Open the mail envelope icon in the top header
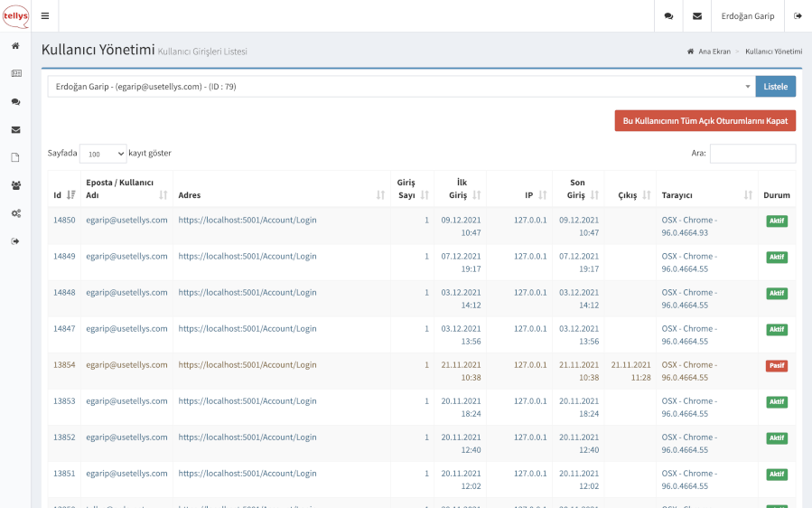 (696, 16)
